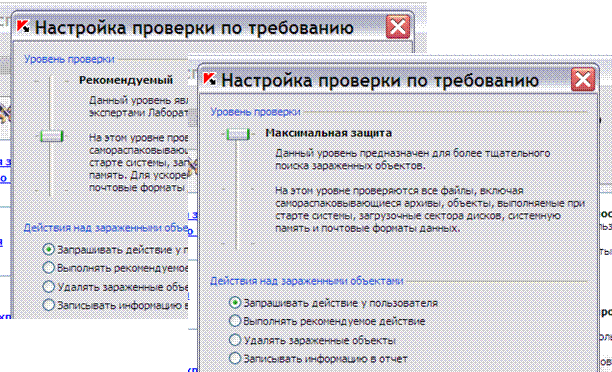Click the slider handle at Максимальная защита level
Screen dimensions: 612x372
pos(238,134)
